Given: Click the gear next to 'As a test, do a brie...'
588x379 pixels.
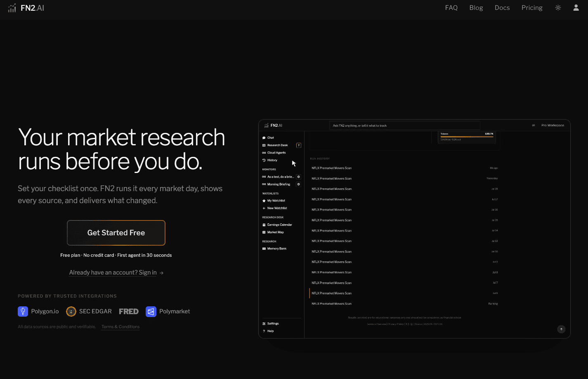Looking at the screenshot, I should [x=299, y=177].
